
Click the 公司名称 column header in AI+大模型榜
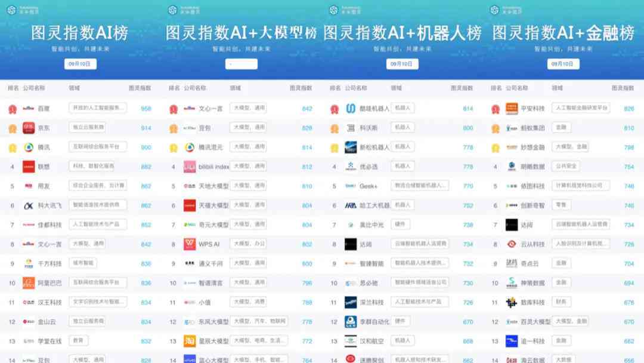click(x=194, y=88)
